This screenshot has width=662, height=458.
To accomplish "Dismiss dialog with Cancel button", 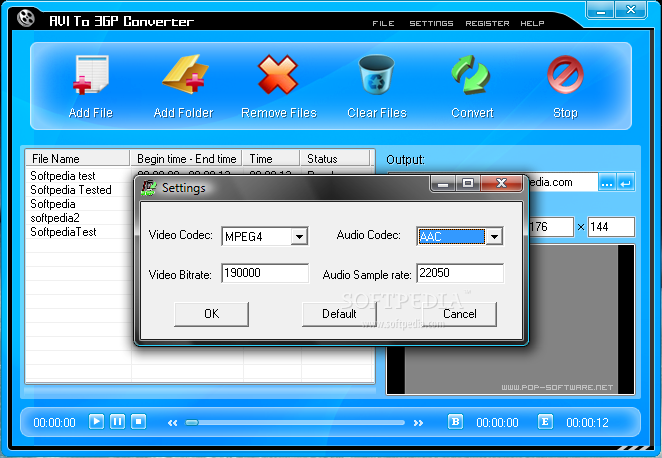I will [x=460, y=314].
